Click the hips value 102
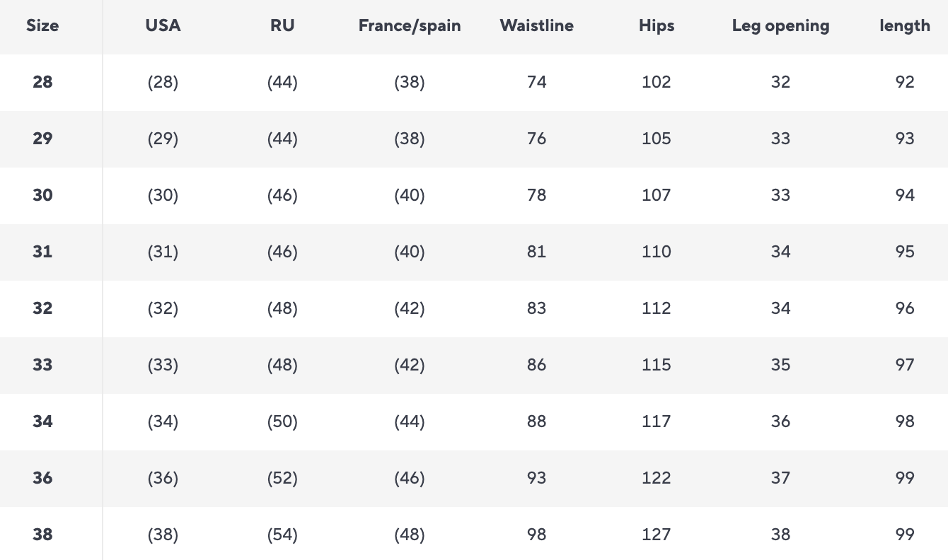 657,82
